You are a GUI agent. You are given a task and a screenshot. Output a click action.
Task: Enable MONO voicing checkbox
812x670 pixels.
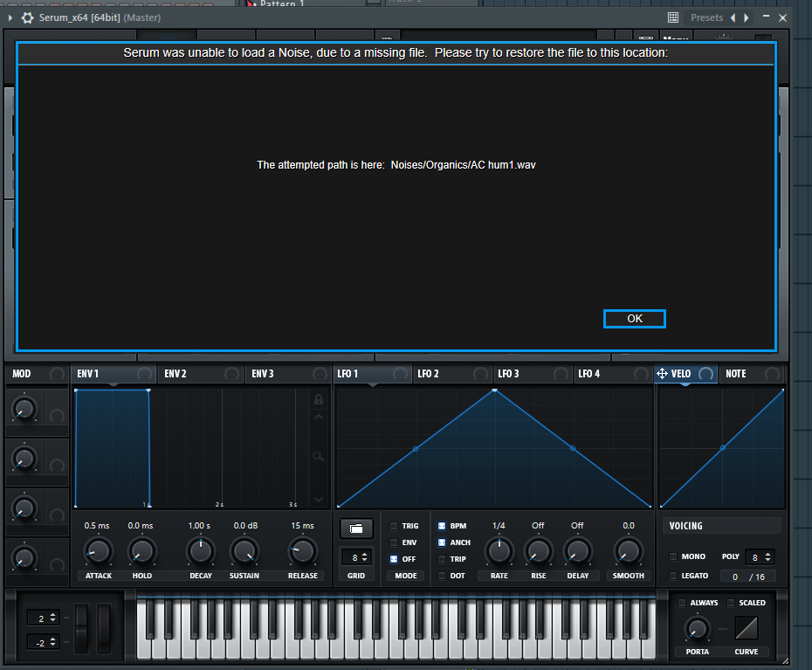(x=673, y=556)
